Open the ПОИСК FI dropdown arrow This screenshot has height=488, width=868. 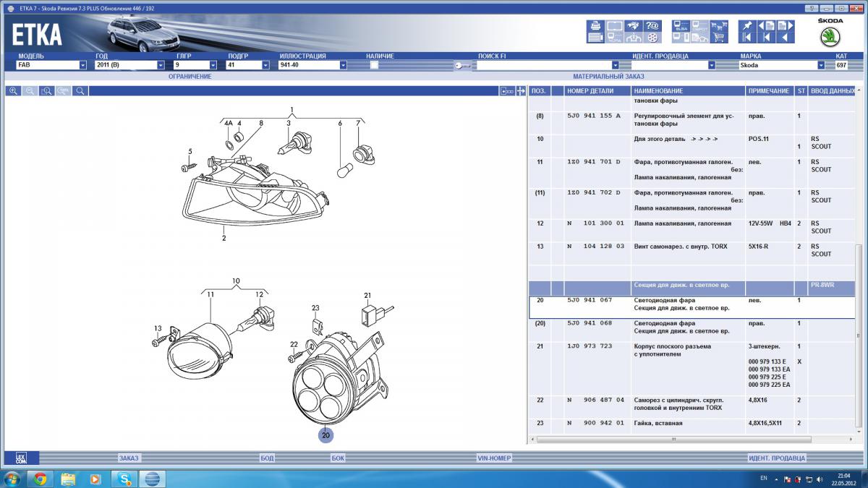coord(615,65)
